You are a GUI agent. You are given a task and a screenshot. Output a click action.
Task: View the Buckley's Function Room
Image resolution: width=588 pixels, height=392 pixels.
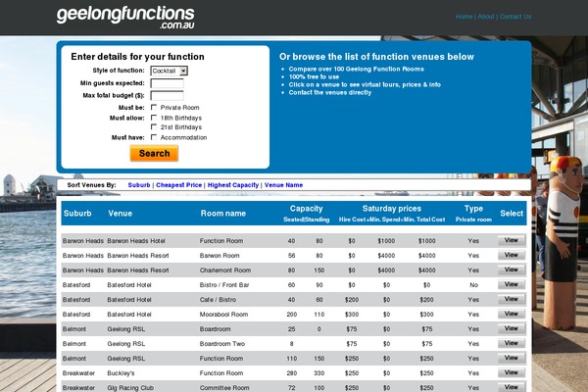coord(512,372)
